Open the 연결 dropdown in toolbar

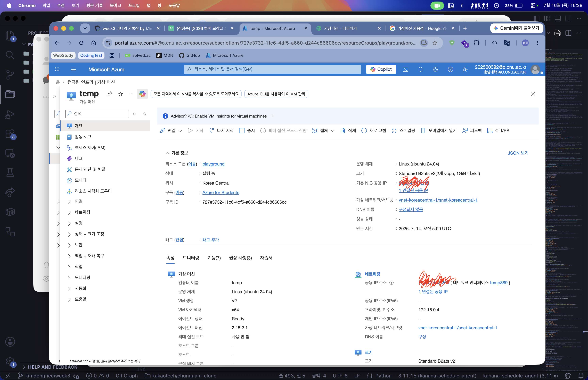171,130
